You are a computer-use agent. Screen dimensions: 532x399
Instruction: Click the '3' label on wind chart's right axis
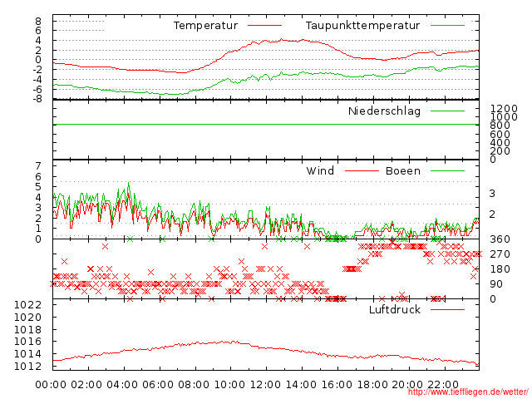492,194
